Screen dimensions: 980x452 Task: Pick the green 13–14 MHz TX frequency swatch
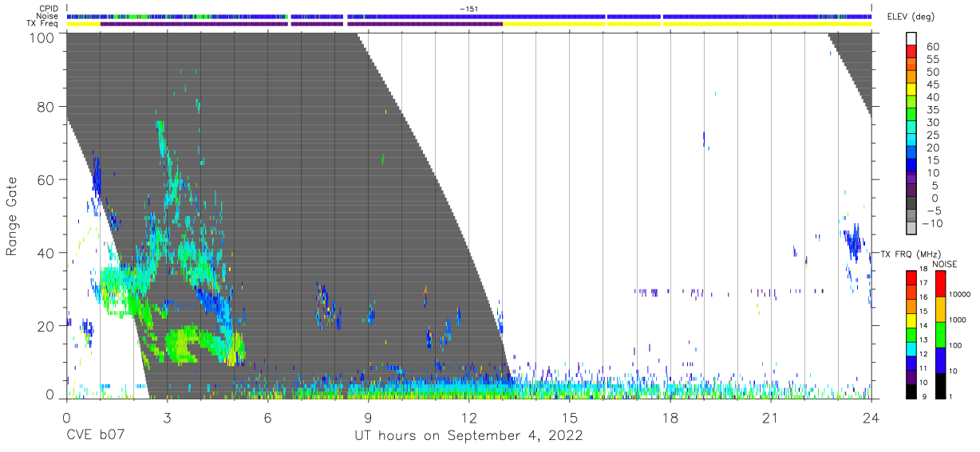click(x=911, y=334)
